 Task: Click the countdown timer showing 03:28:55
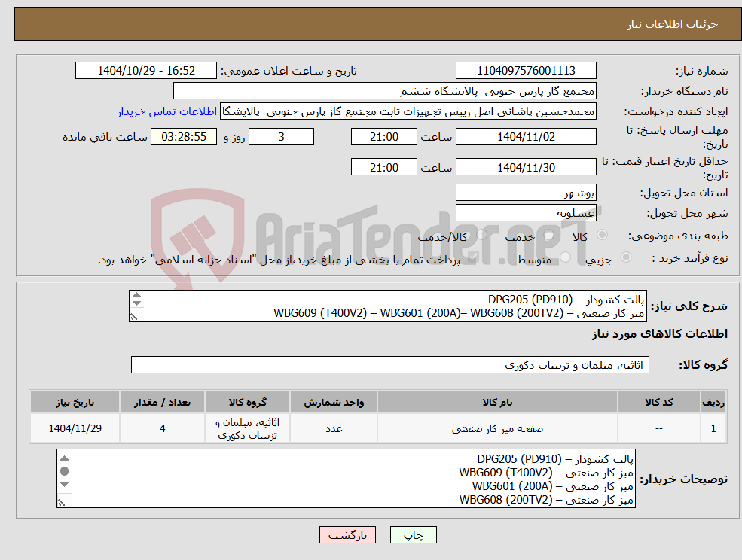pyautogui.click(x=183, y=136)
